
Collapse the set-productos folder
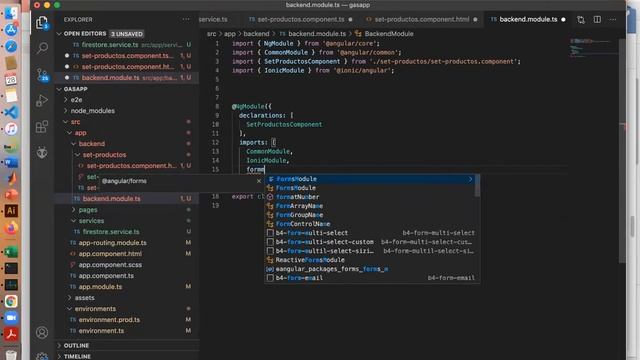(x=78, y=155)
